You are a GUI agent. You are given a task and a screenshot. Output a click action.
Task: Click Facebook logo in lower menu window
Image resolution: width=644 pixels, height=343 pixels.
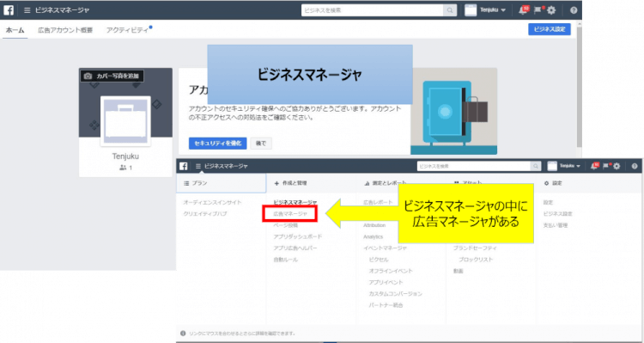pos(184,166)
